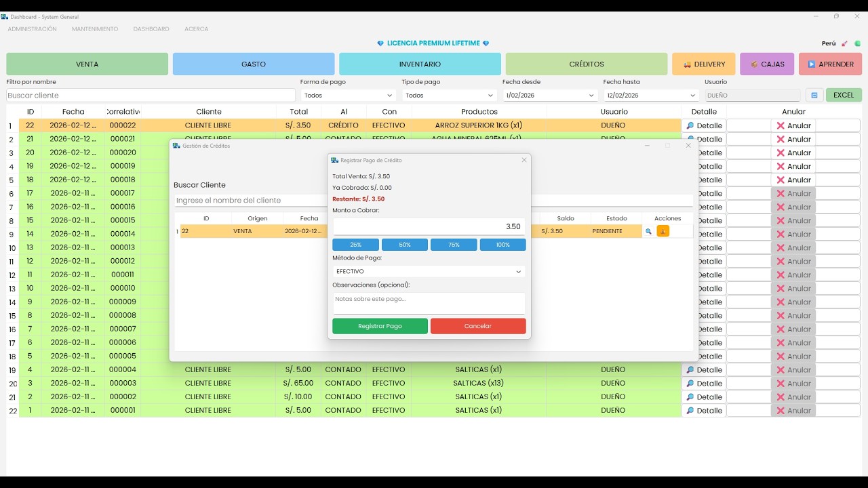Set payment to 25% of remaining

coord(355,245)
